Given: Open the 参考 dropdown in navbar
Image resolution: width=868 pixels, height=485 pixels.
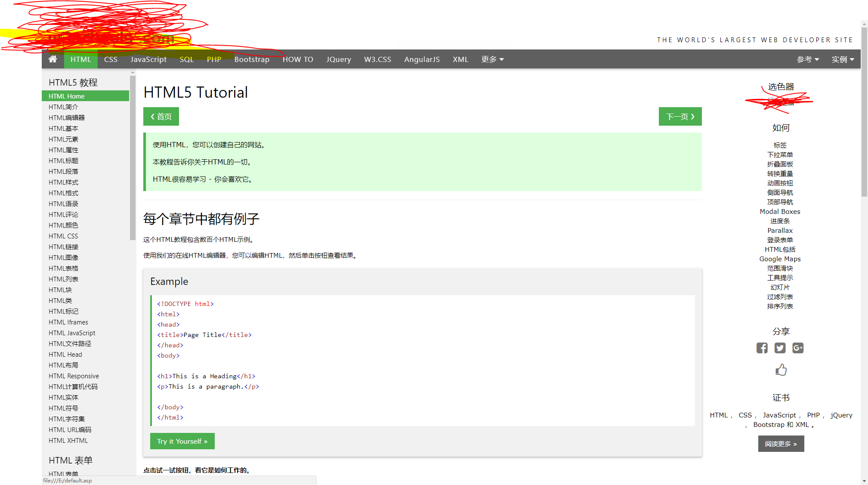Looking at the screenshot, I should point(807,59).
